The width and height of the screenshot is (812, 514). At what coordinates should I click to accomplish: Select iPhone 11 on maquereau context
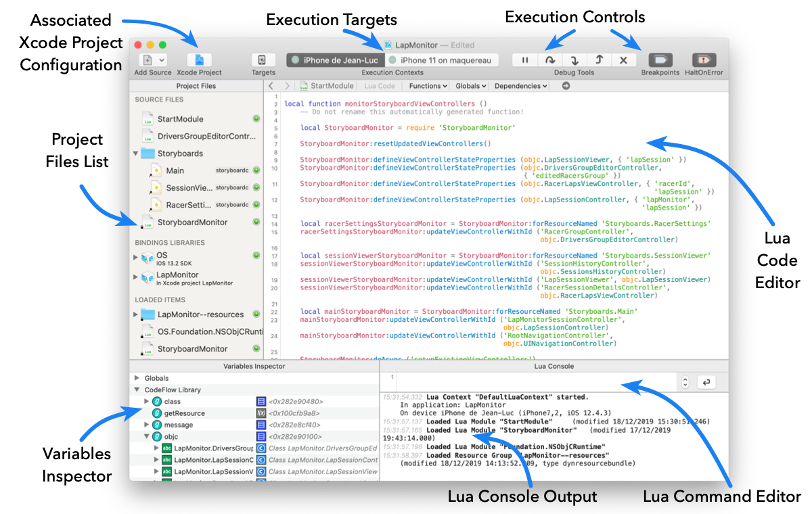coord(442,60)
